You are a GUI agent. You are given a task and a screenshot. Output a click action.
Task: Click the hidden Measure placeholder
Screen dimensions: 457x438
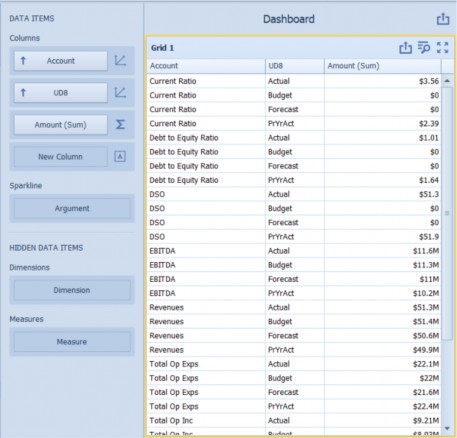72,342
